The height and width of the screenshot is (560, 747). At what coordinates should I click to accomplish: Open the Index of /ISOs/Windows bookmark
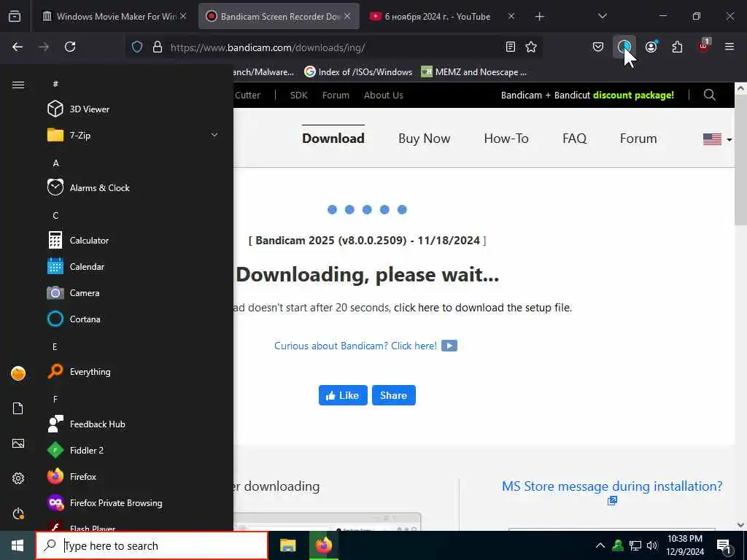[358, 72]
